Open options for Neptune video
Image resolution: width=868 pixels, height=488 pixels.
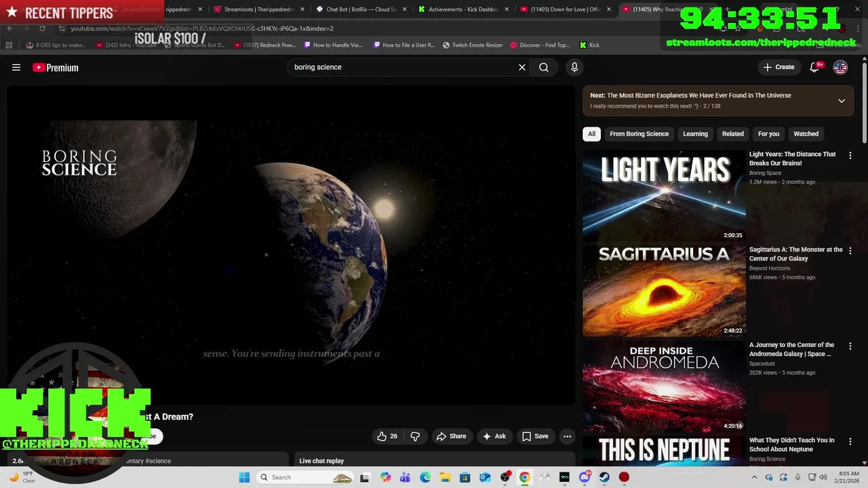(x=850, y=441)
